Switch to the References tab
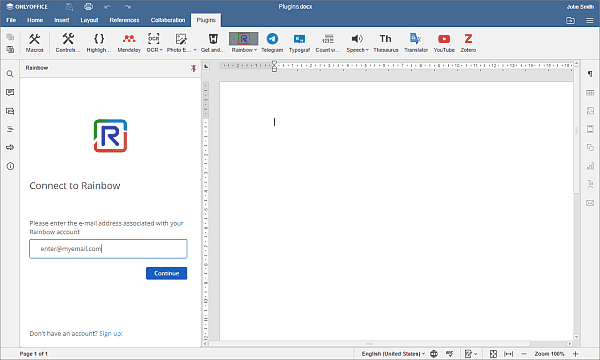The height and width of the screenshot is (360, 600). click(x=124, y=20)
